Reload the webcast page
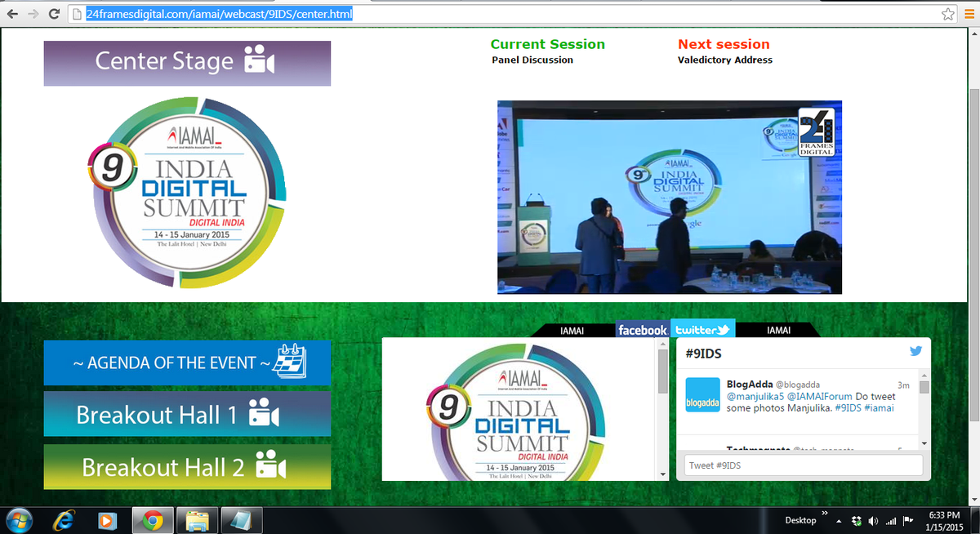980x534 pixels. point(54,14)
